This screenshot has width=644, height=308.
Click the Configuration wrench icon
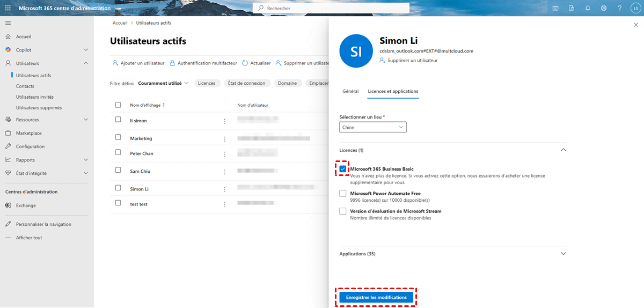coord(8,146)
